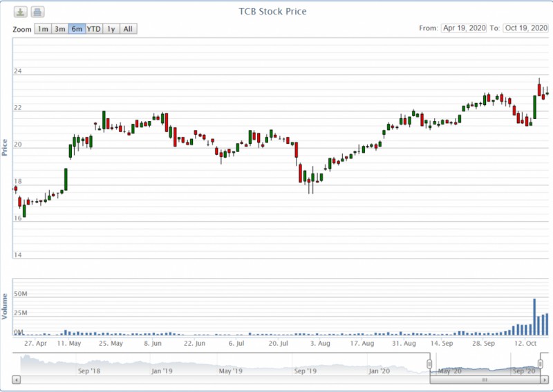Choose the 1y zoom range
This screenshot has width=553, height=392.
[x=111, y=29]
